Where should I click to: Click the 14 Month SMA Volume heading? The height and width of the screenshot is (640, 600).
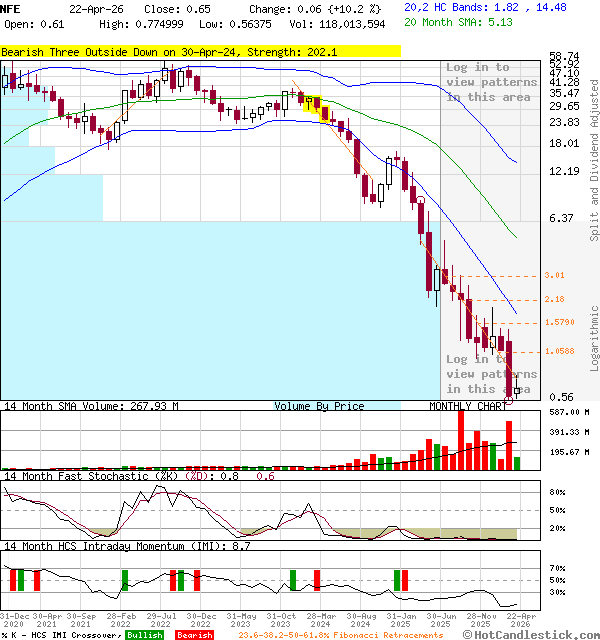coord(90,406)
